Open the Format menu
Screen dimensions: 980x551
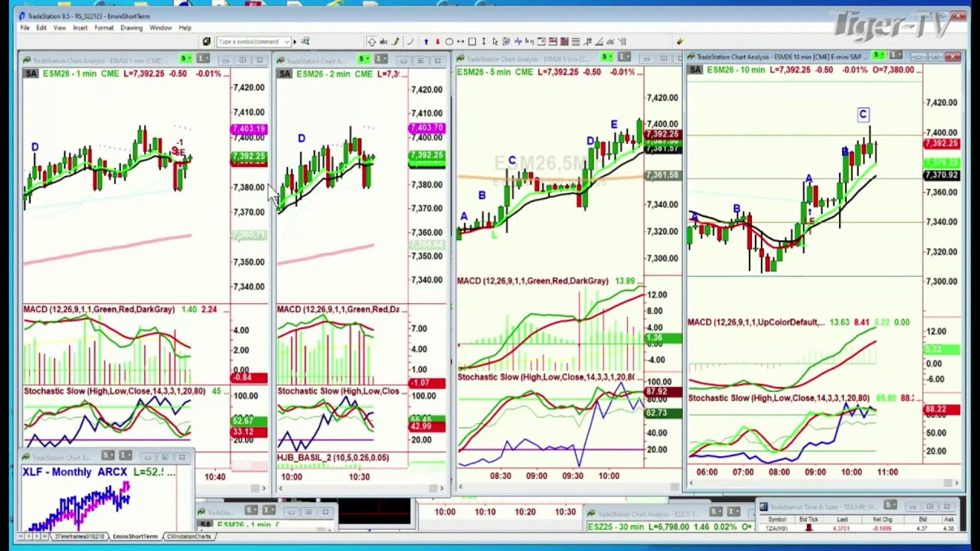(x=103, y=28)
